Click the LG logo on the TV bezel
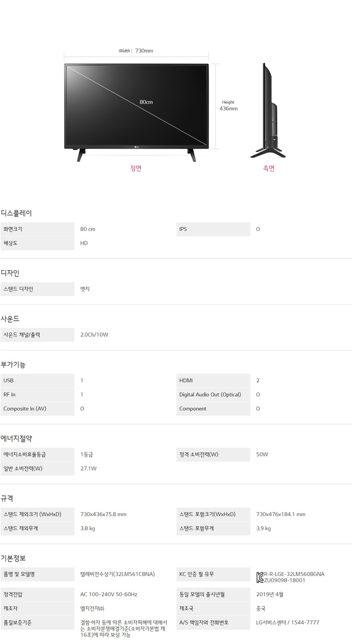 (136, 147)
